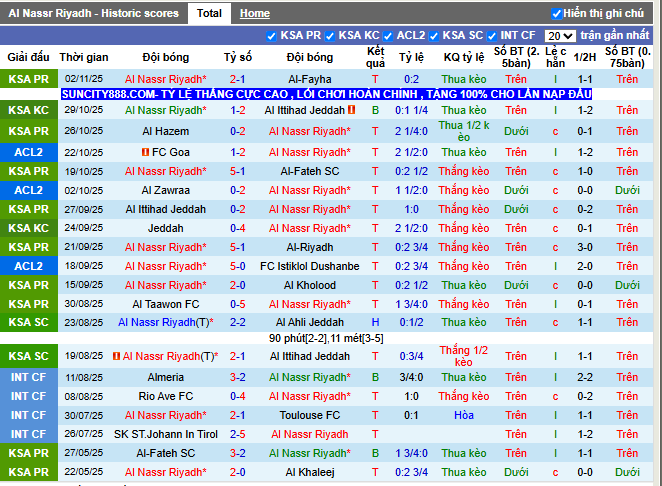Click the 5-0 score versus FC Istiklol Dushanbe
The image size is (662, 486).
pyautogui.click(x=237, y=266)
